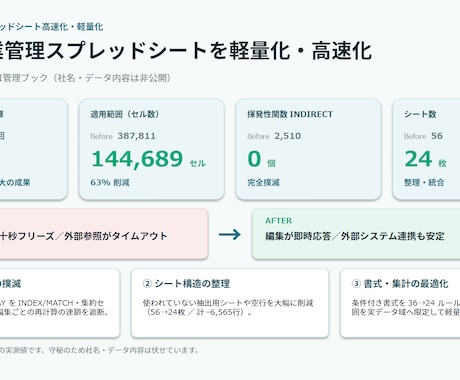Click the 編集が即時応答／外部システム連携も安定 text
This screenshot has width=460, height=380.
355,236
